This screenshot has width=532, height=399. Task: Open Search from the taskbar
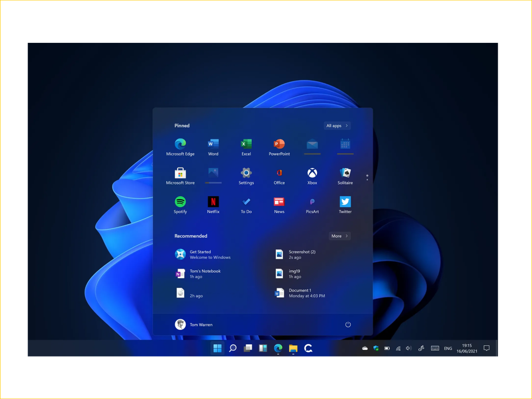tap(232, 348)
